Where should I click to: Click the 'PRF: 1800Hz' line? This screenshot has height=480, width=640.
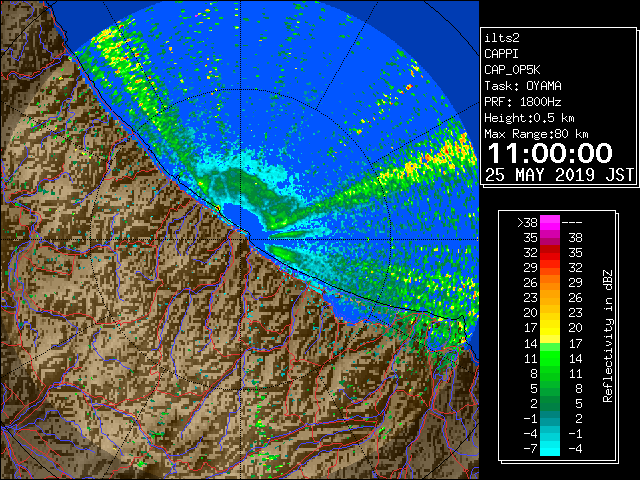click(522, 102)
